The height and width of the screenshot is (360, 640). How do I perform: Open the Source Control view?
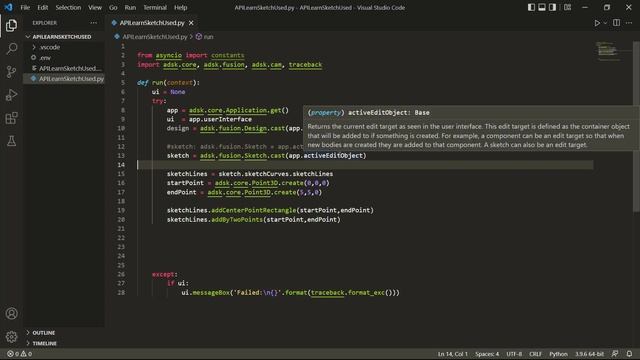(11, 72)
